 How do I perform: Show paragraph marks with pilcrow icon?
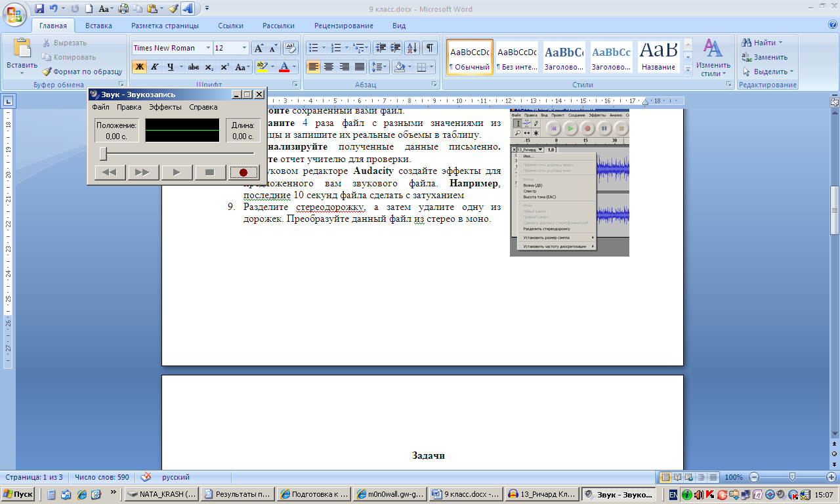430,48
